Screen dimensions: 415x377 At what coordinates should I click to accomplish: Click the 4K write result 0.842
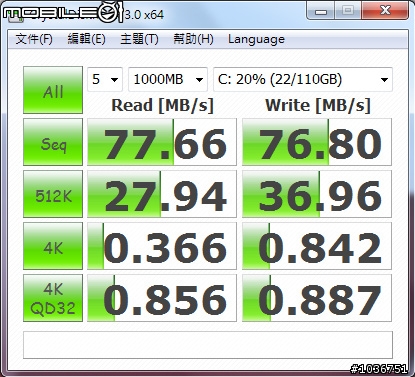[x=317, y=246]
